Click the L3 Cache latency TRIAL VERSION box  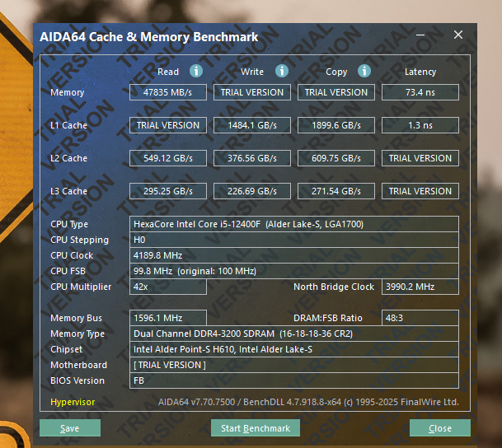tap(420, 191)
